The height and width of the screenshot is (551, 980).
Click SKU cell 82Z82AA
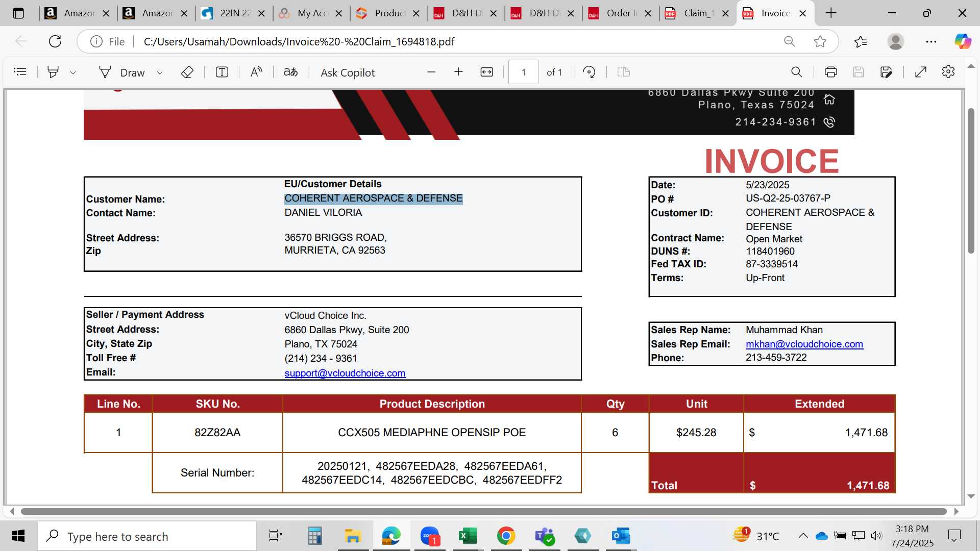(217, 433)
